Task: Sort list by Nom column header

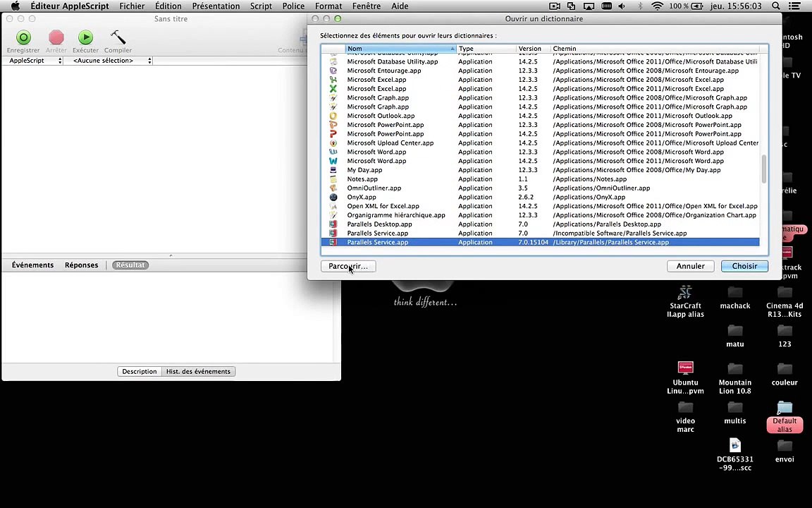Action: click(x=400, y=48)
